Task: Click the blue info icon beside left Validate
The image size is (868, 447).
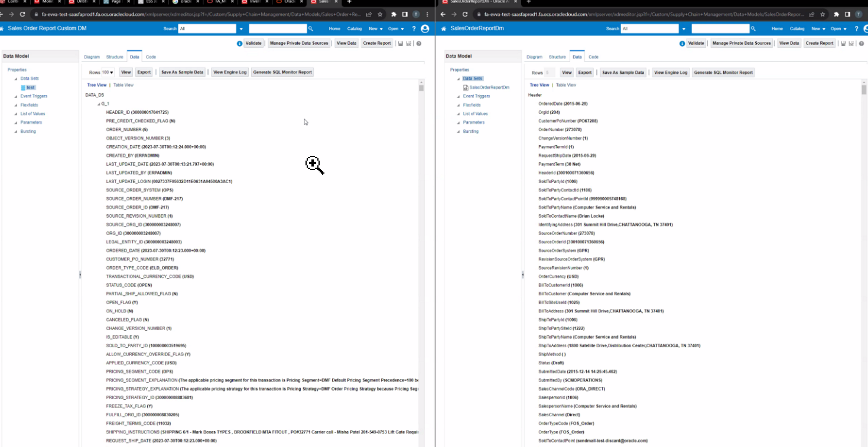Action: tap(239, 43)
